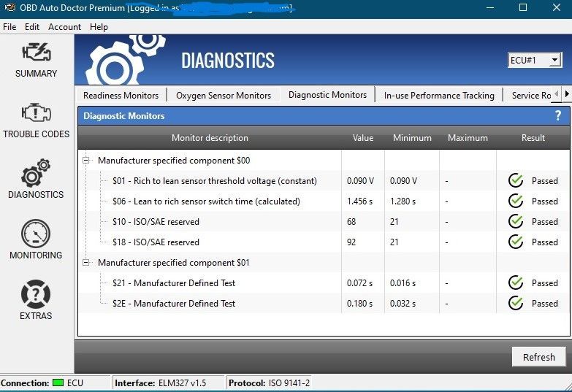Collapse Manufacturer specified component $01 node
The image size is (572, 392).
(87, 262)
